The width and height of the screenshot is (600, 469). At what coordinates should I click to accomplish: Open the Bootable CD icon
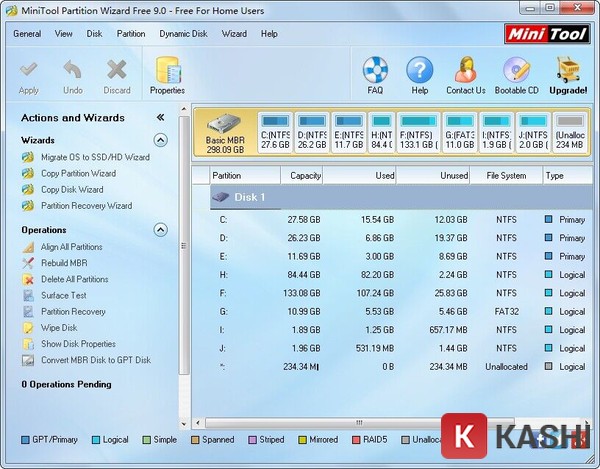click(x=517, y=70)
